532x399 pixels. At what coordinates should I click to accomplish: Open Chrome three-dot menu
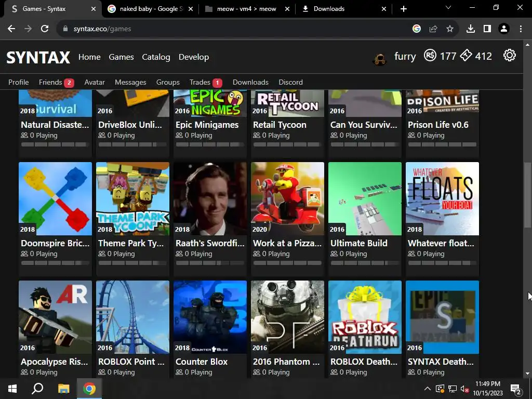coord(521,29)
